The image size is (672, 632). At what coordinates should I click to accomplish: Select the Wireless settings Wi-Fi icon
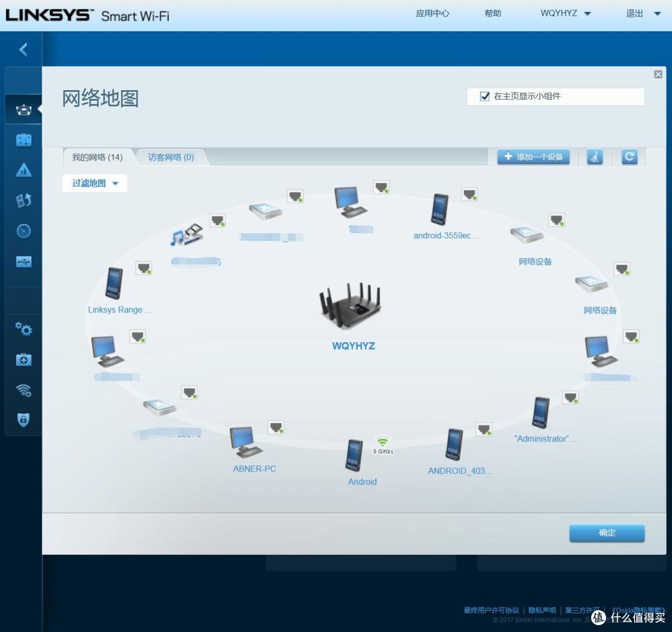click(23, 391)
